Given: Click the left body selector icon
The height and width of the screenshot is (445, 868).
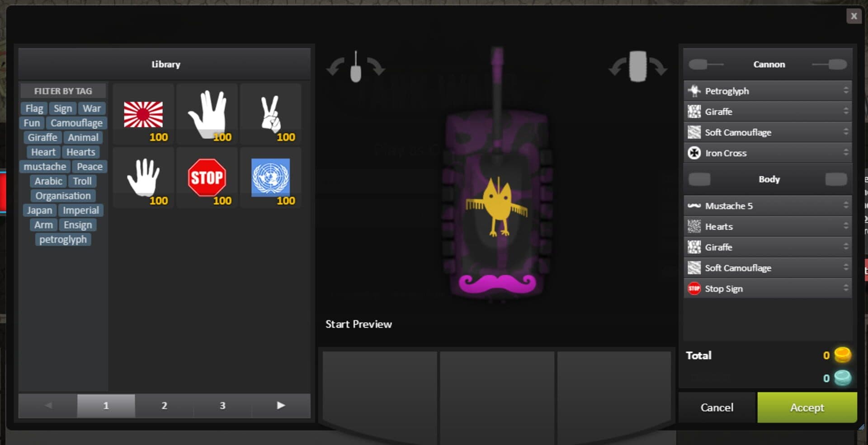Looking at the screenshot, I should click(x=699, y=179).
